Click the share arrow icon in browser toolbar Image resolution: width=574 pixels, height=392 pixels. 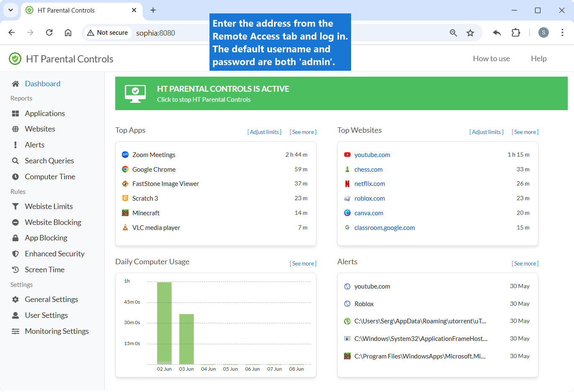pyautogui.click(x=496, y=33)
